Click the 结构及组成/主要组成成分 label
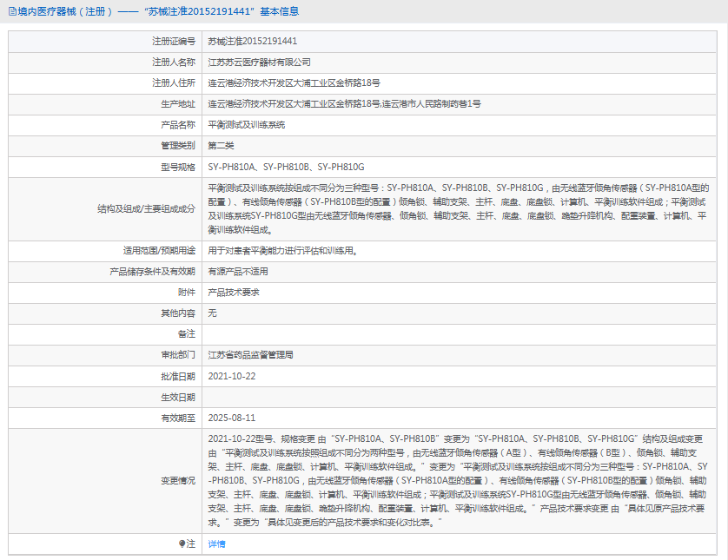This screenshot has width=728, height=560. (x=146, y=208)
